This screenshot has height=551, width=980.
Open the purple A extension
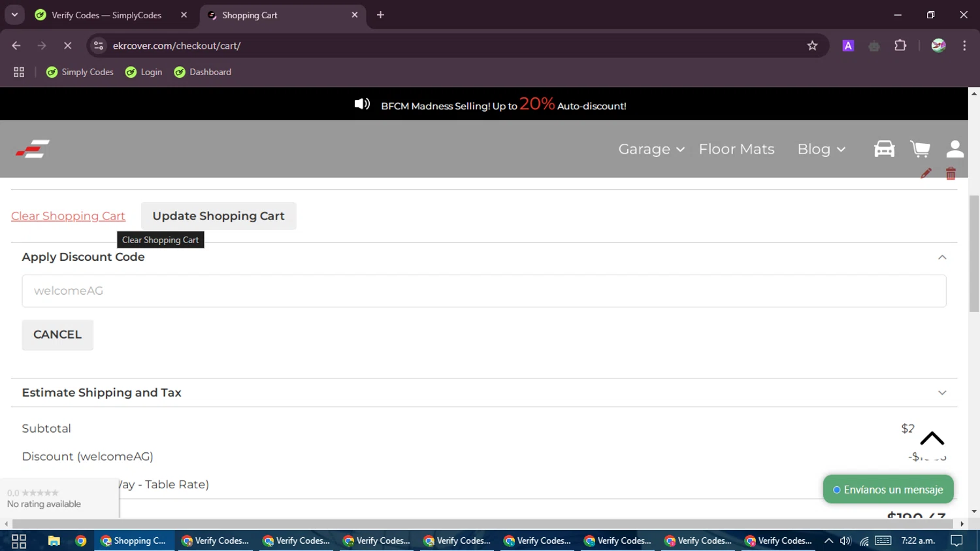point(848,46)
